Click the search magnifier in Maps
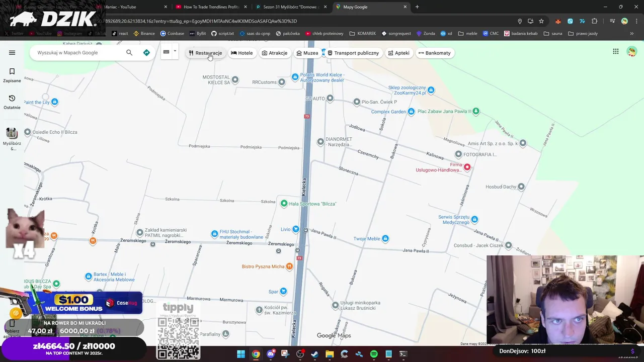Screen dimensions: 644x362 coord(129,53)
